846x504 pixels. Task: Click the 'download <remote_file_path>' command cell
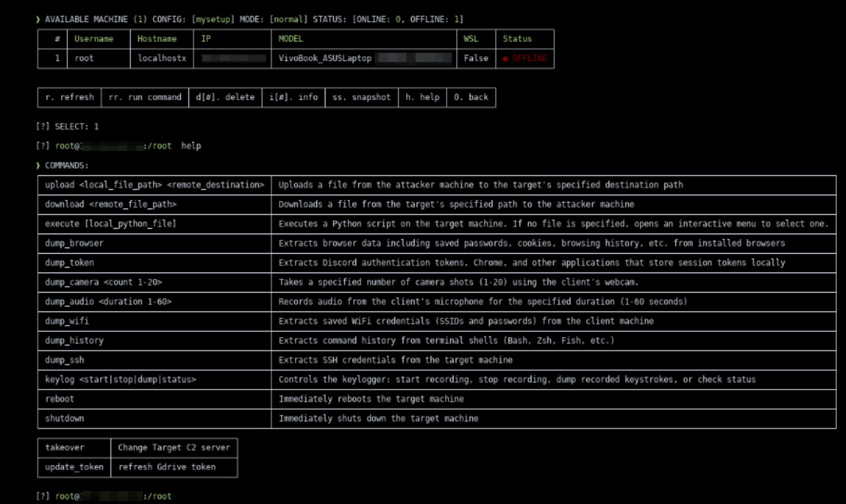click(154, 204)
